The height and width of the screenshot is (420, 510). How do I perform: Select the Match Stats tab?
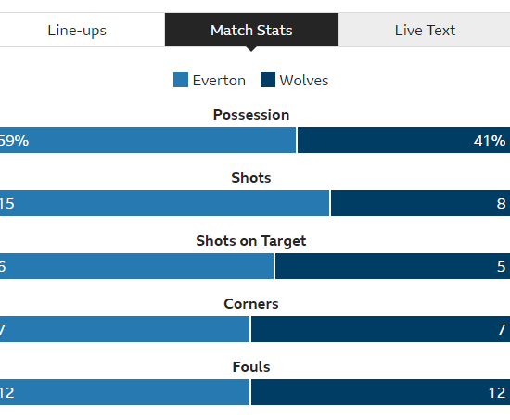coord(251,30)
